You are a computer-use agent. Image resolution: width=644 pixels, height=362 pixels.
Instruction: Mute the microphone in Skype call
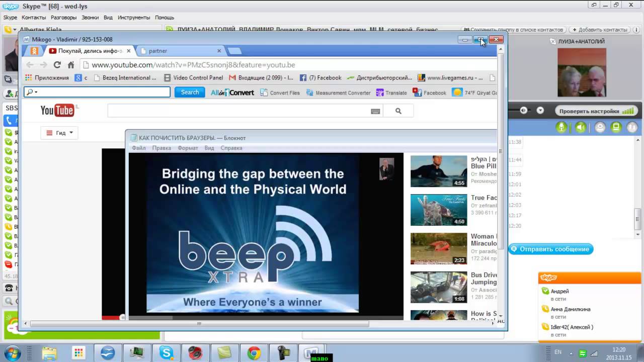coord(561,127)
